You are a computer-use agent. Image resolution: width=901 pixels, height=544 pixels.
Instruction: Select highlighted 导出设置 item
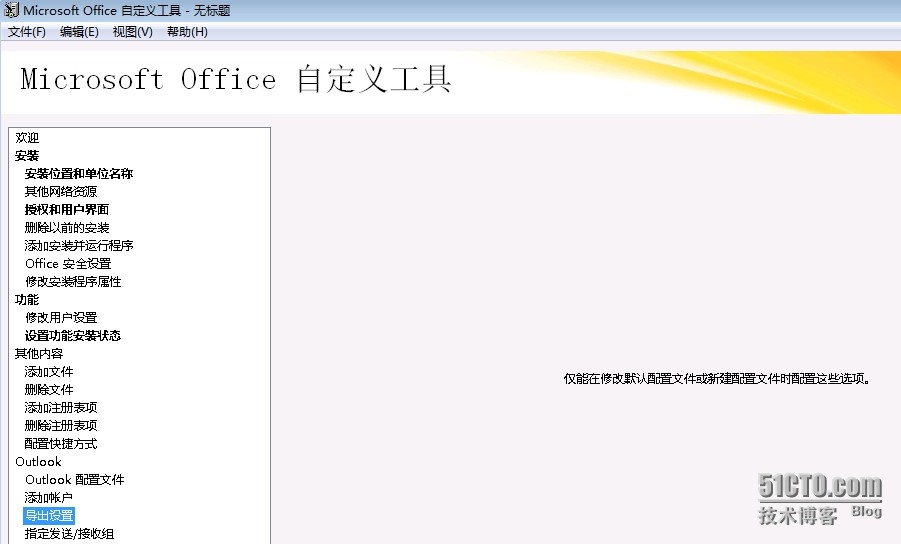click(49, 515)
